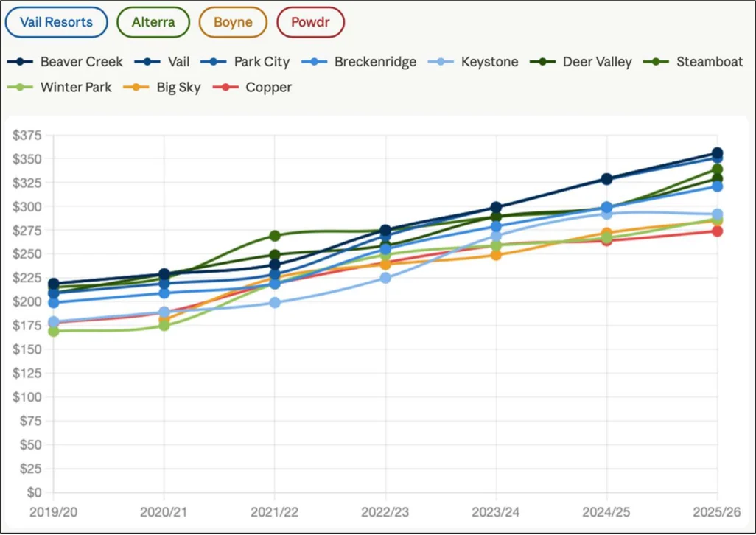Click Breckenridge 2019/20 data point

pos(54,303)
